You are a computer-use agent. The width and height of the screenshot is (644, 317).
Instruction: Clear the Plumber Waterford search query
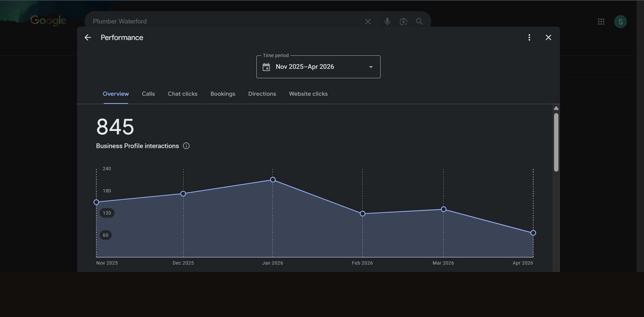[x=367, y=21]
